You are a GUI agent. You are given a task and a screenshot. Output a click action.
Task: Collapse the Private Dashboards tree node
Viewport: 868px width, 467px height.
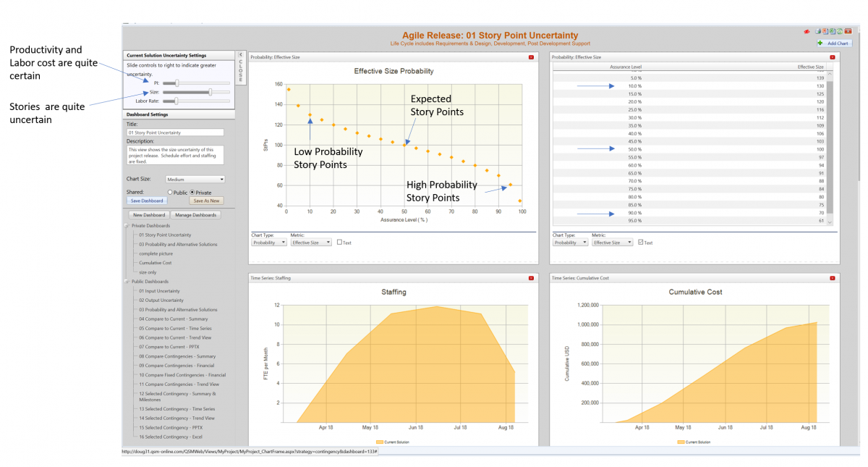128,226
